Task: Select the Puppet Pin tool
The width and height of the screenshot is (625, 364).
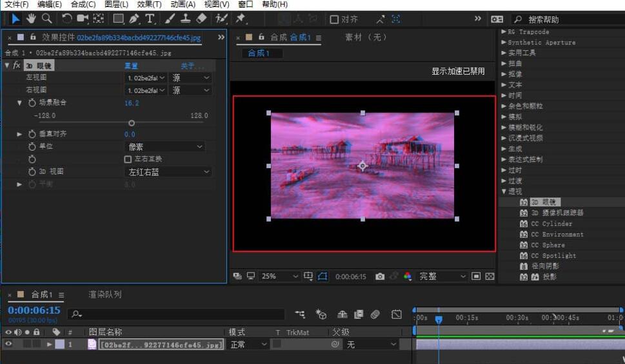Action: click(241, 18)
